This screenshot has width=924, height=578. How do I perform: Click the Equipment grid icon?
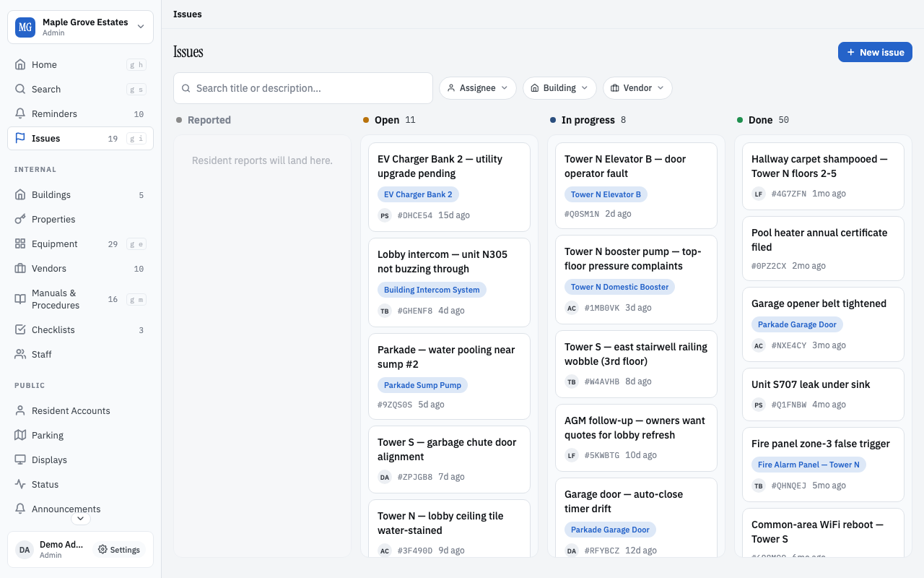point(20,243)
